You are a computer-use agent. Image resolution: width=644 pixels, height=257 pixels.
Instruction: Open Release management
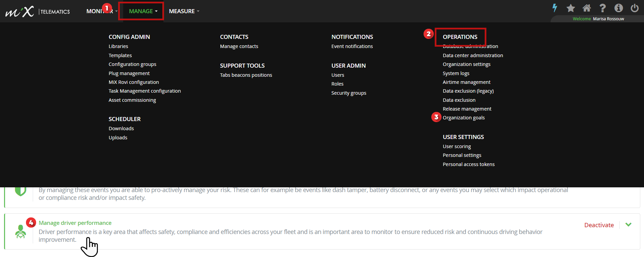coord(467,109)
